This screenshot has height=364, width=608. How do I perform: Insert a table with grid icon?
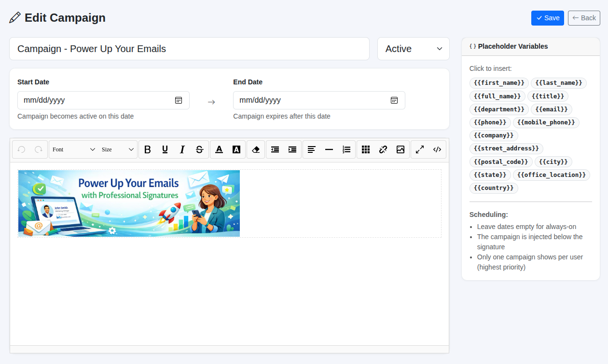click(366, 149)
